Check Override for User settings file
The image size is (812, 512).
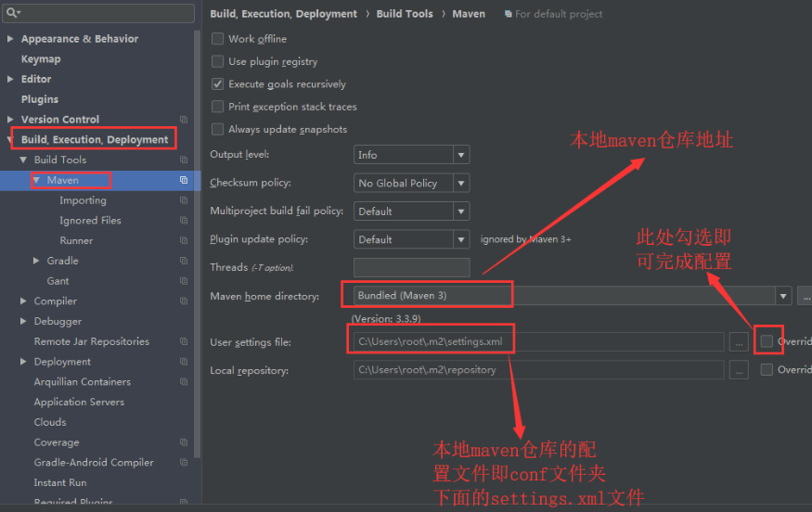pos(767,341)
